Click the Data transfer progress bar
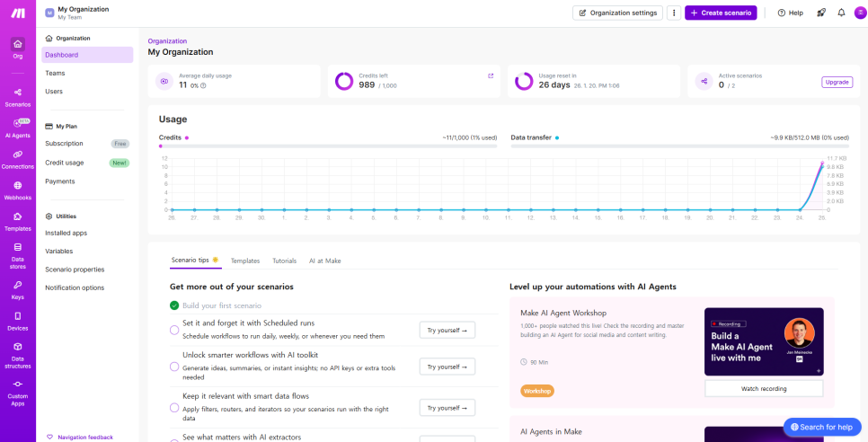This screenshot has width=868, height=442. pyautogui.click(x=680, y=146)
